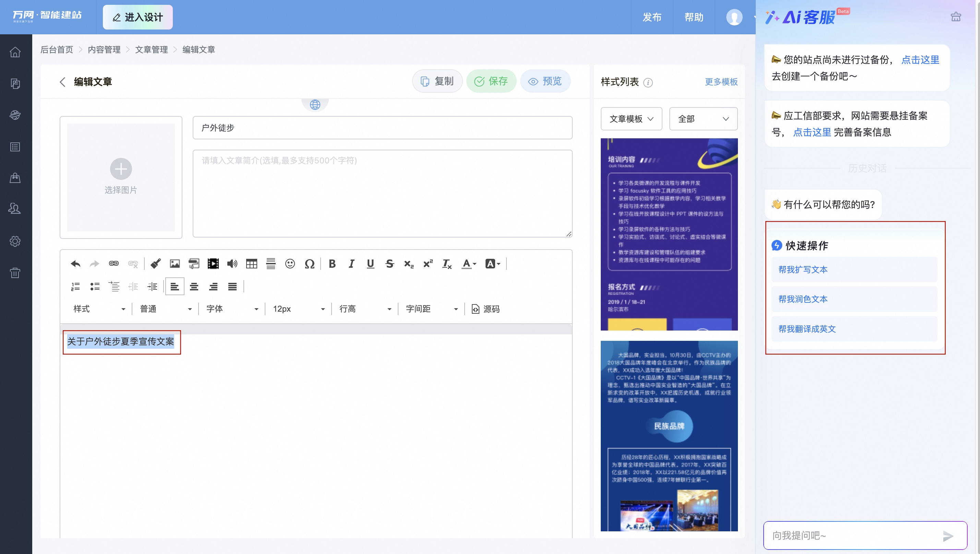Image resolution: width=980 pixels, height=554 pixels.
Task: Open the emoji picker
Action: [290, 264]
